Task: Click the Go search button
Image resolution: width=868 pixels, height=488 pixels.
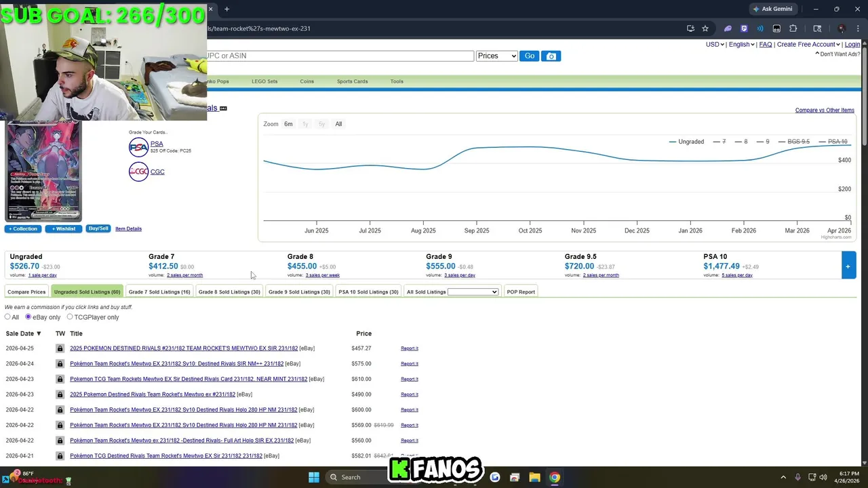Action: [530, 56]
